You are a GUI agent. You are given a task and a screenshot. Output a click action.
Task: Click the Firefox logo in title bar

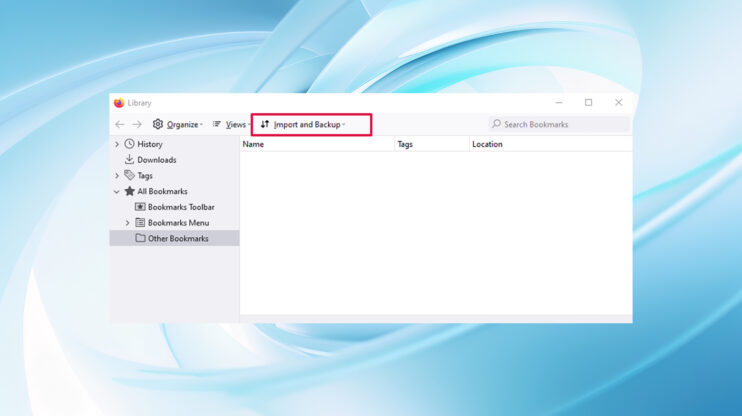[119, 103]
